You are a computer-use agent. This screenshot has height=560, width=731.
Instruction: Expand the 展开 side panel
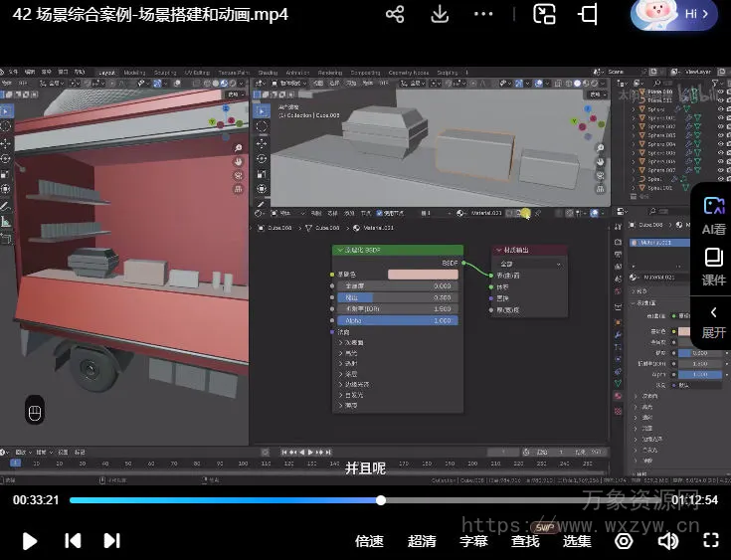click(x=713, y=320)
